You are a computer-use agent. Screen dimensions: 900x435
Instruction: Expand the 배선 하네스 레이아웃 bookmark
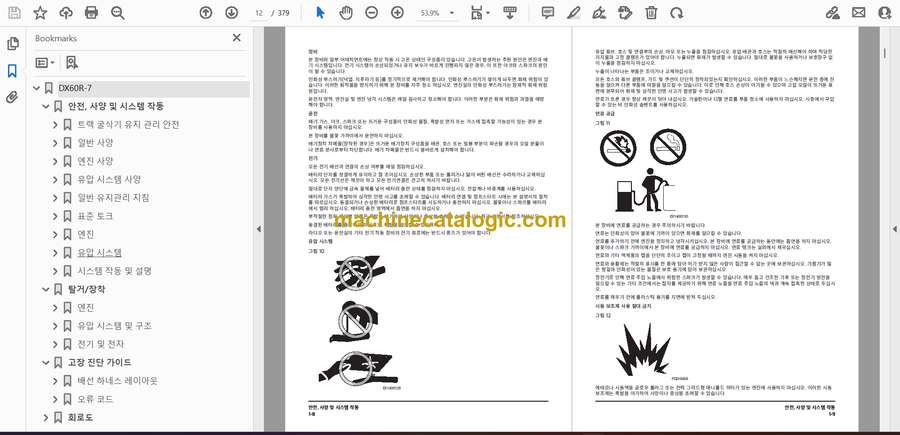(55, 381)
